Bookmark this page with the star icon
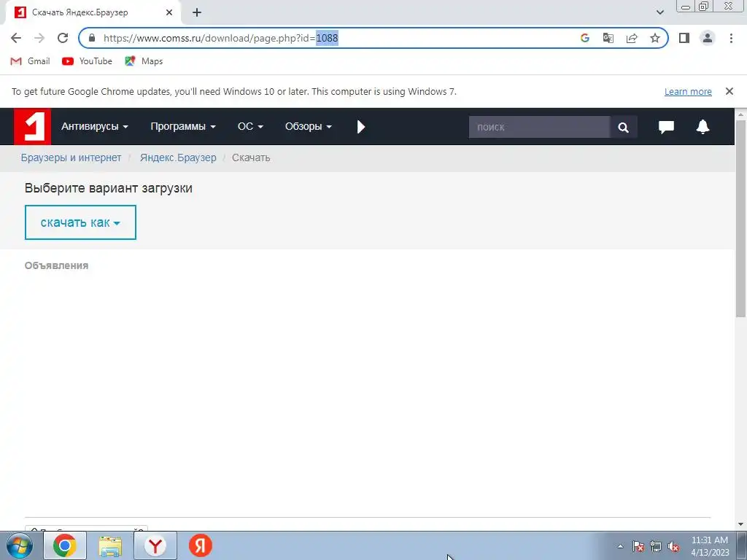The height and width of the screenshot is (560, 747). pyautogui.click(x=655, y=38)
